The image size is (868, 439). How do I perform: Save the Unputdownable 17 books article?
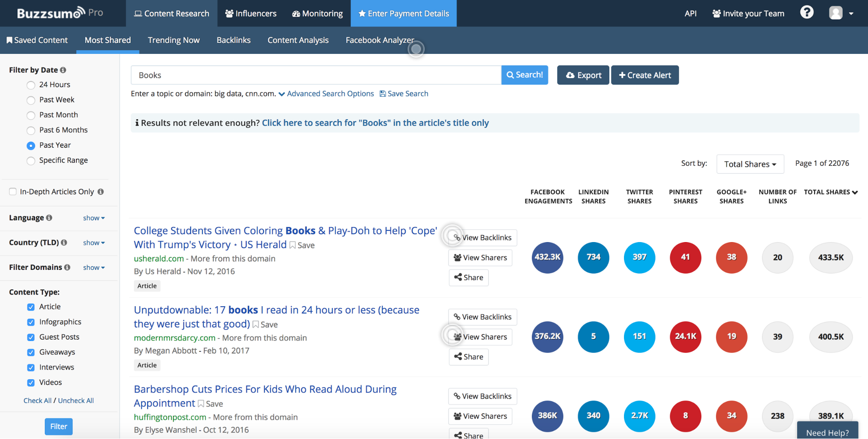point(265,324)
